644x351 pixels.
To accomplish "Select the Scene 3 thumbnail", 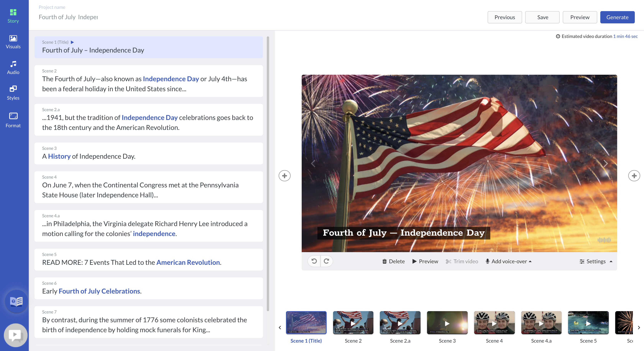I will 447,322.
